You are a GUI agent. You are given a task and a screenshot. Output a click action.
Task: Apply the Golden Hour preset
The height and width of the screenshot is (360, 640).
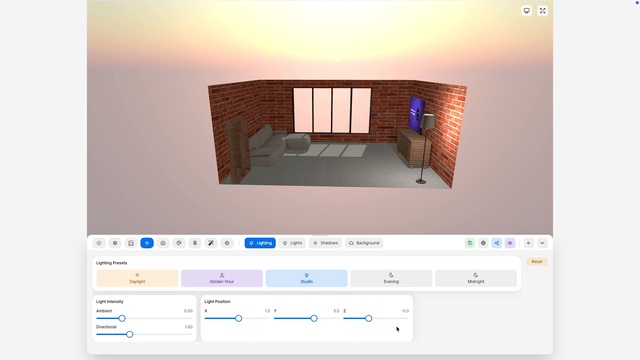tap(222, 278)
